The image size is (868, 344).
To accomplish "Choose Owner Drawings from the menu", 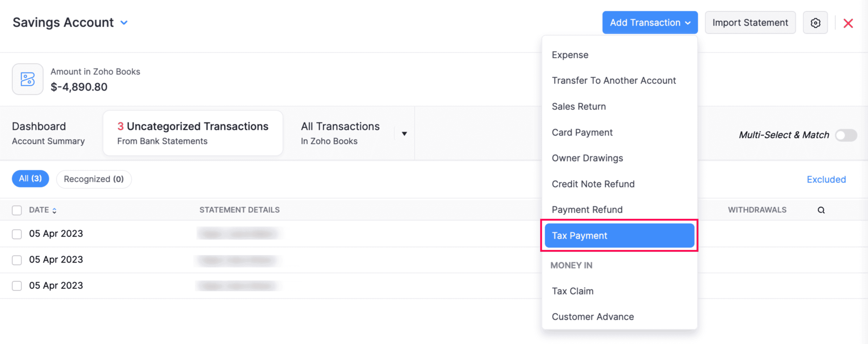I will tap(587, 158).
